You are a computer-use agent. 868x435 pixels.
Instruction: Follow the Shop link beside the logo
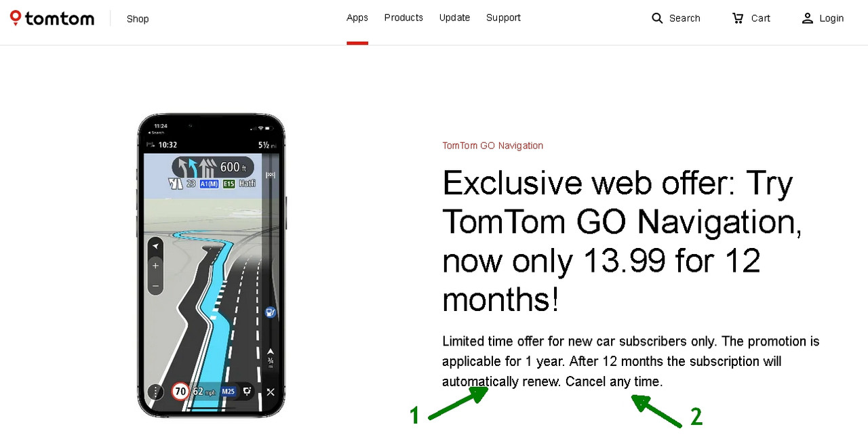[138, 19]
